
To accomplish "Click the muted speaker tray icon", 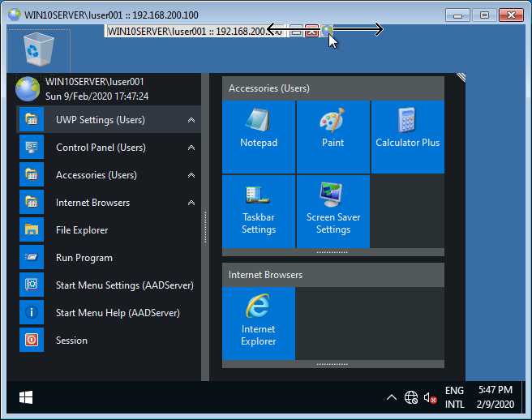I will pyautogui.click(x=431, y=397).
